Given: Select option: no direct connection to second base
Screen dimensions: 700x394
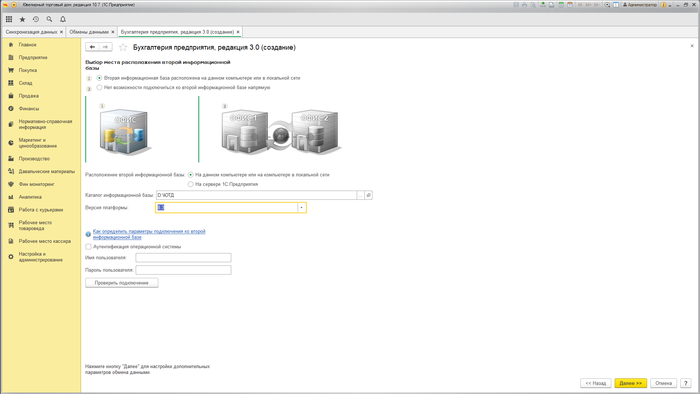Looking at the screenshot, I should [99, 87].
